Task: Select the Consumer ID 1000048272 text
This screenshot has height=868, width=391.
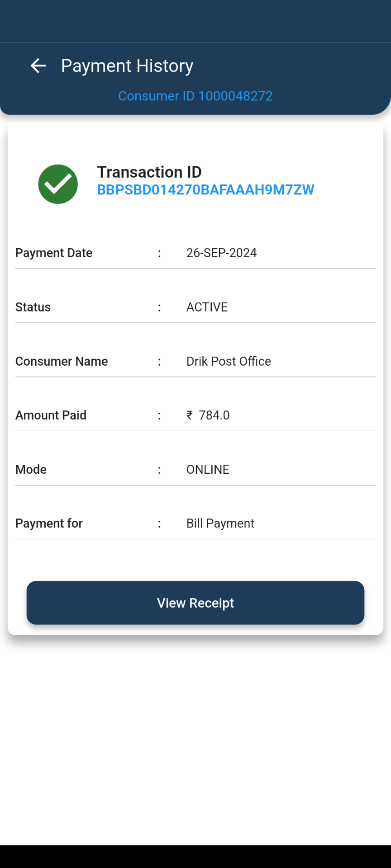Action: (x=195, y=96)
